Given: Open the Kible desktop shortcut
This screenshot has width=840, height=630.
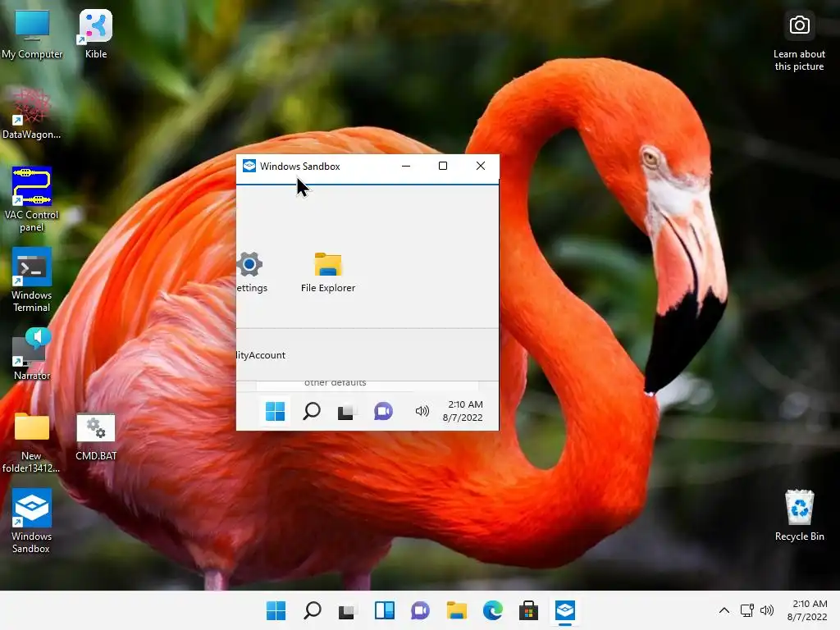Looking at the screenshot, I should 96,34.
